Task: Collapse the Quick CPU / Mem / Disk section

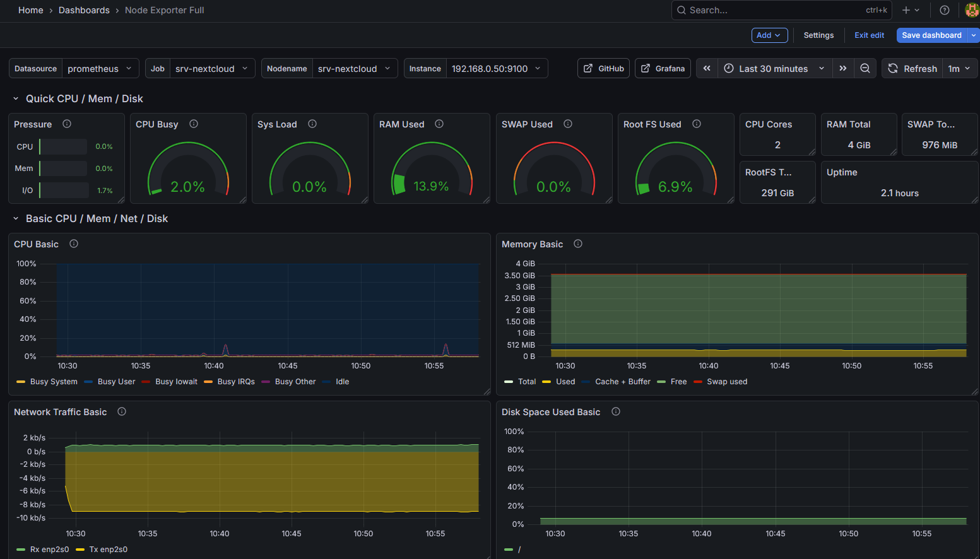Action: click(15, 98)
